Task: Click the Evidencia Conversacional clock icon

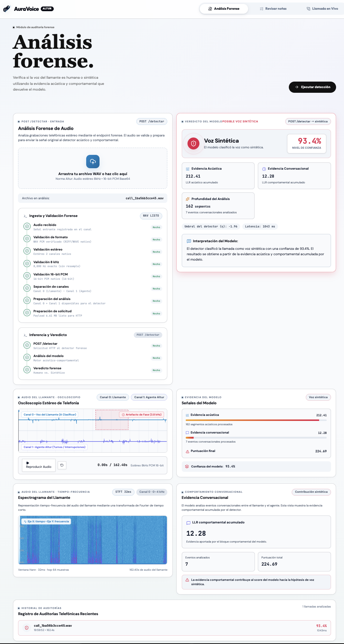Action: (x=264, y=169)
